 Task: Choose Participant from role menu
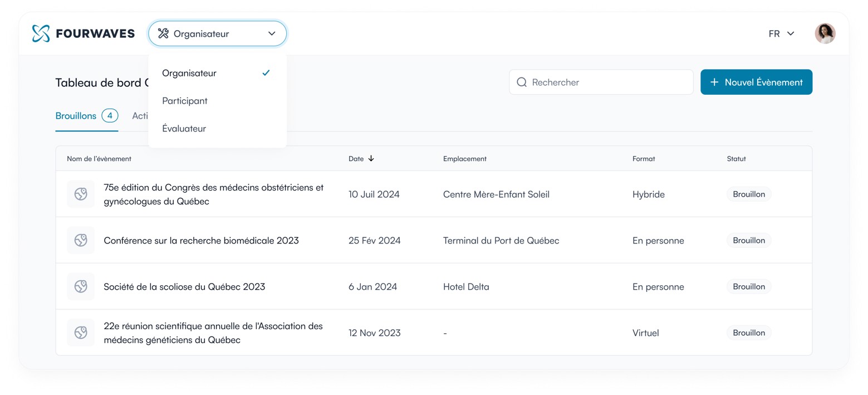click(185, 101)
